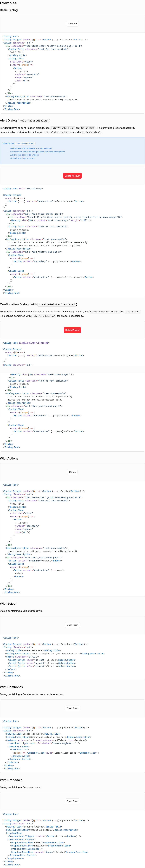The height and width of the screenshot is (868, 145).
Task: Click "Delete Project?" title text in the code
Action: pyautogui.click(x=20, y=384)
